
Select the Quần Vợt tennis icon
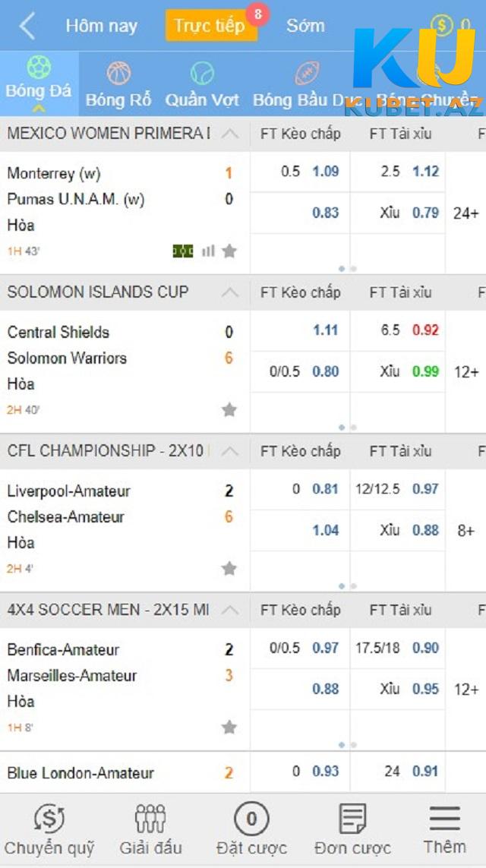click(202, 72)
